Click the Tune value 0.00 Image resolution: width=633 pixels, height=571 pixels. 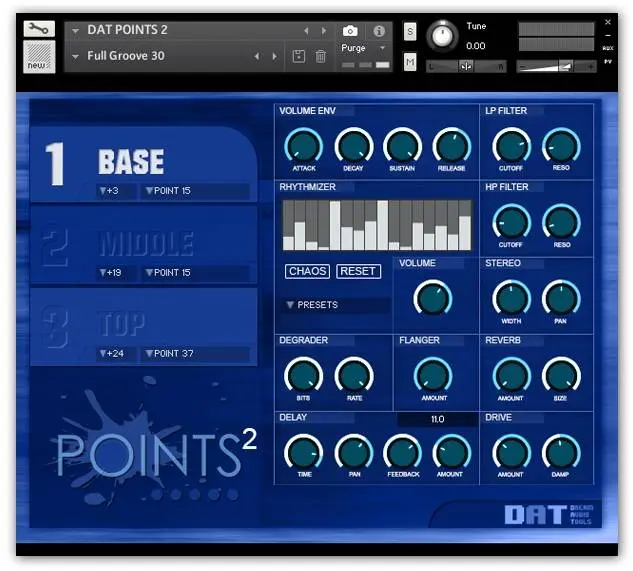coord(476,46)
